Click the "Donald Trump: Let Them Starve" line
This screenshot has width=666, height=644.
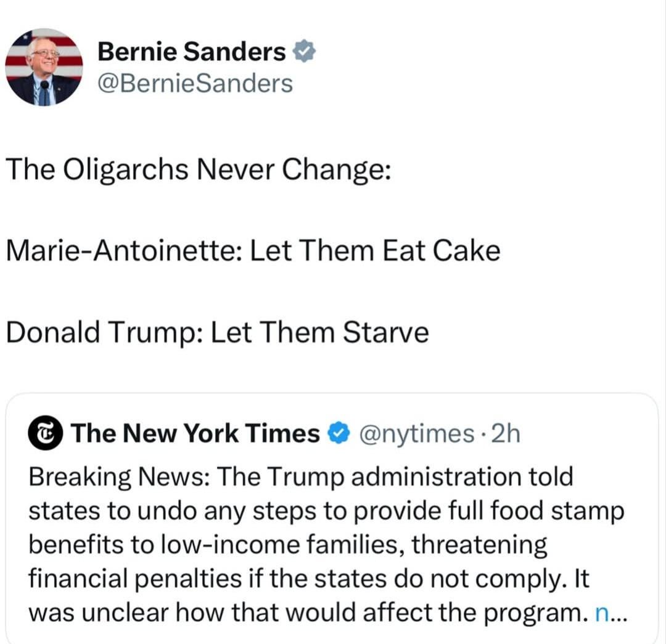(x=217, y=333)
